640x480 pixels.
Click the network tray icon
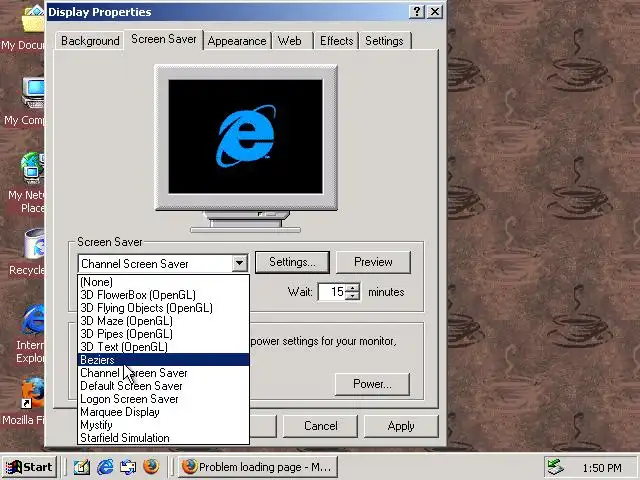tap(556, 467)
